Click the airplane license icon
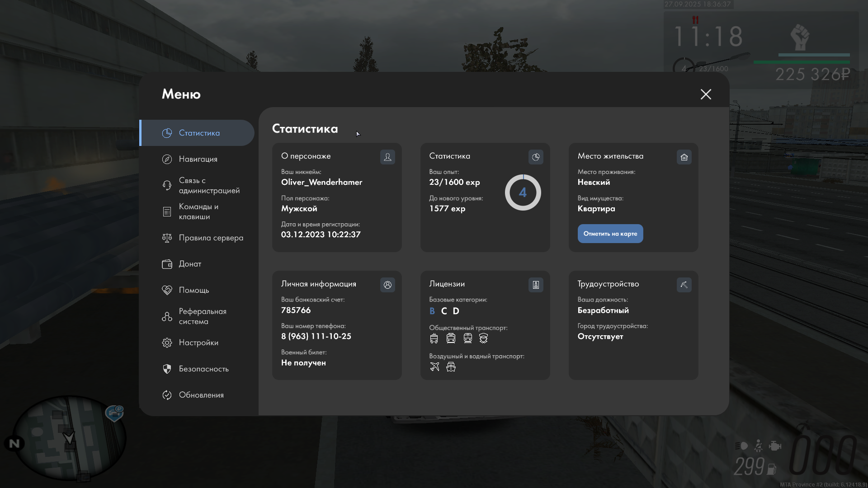The width and height of the screenshot is (868, 488). [x=434, y=367]
